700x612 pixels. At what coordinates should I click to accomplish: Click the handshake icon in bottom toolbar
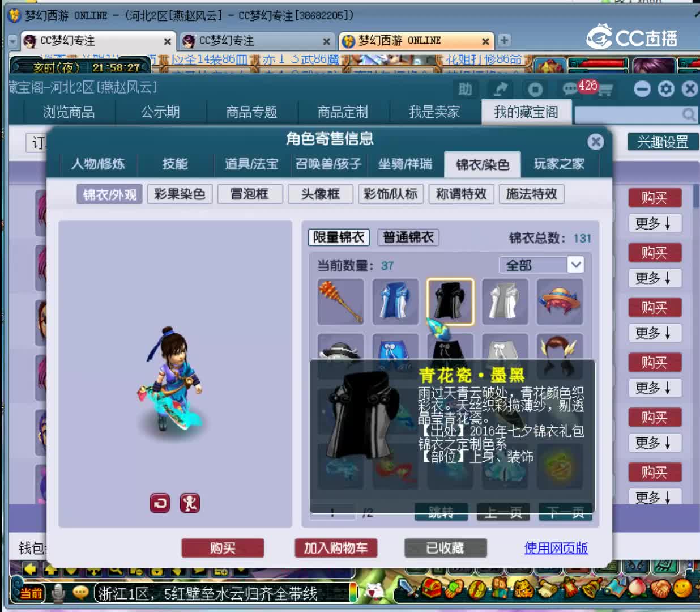click(x=660, y=589)
